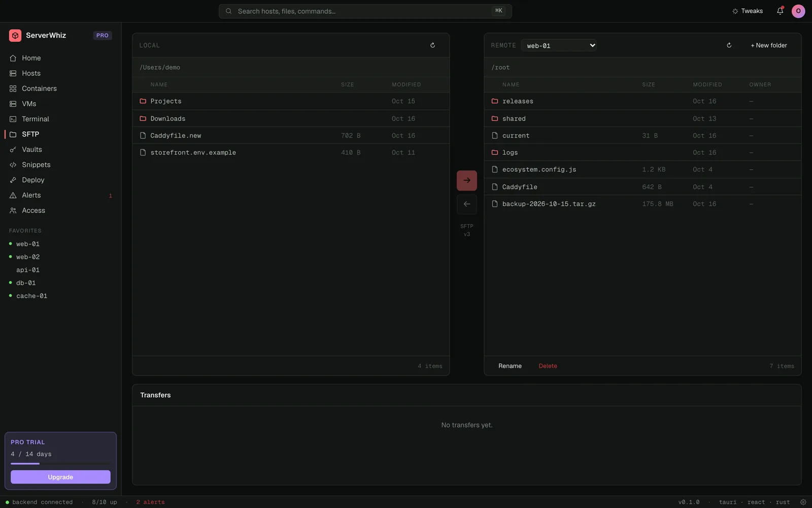The width and height of the screenshot is (812, 508).
Task: Click the trial progress bar
Action: click(x=60, y=463)
